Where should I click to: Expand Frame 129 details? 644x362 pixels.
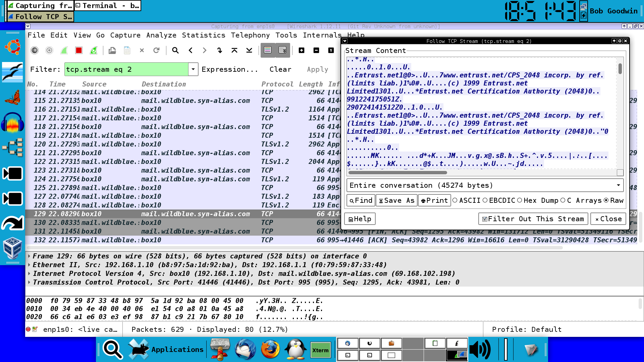(29, 256)
